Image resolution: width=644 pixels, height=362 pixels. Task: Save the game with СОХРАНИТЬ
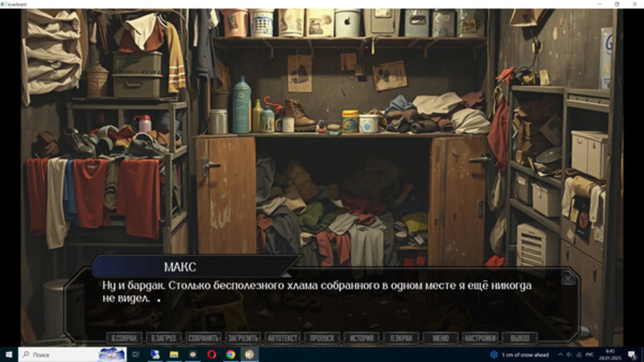tap(204, 338)
